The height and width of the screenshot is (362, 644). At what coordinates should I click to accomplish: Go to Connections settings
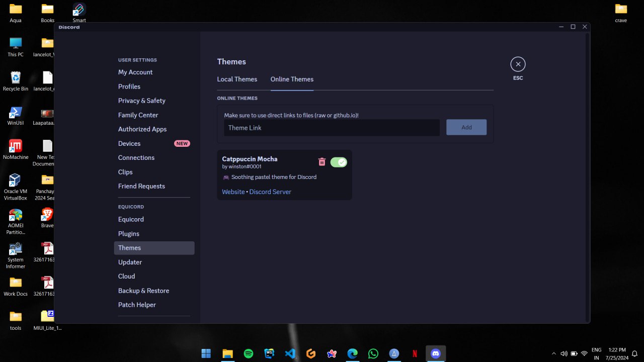click(154, 157)
